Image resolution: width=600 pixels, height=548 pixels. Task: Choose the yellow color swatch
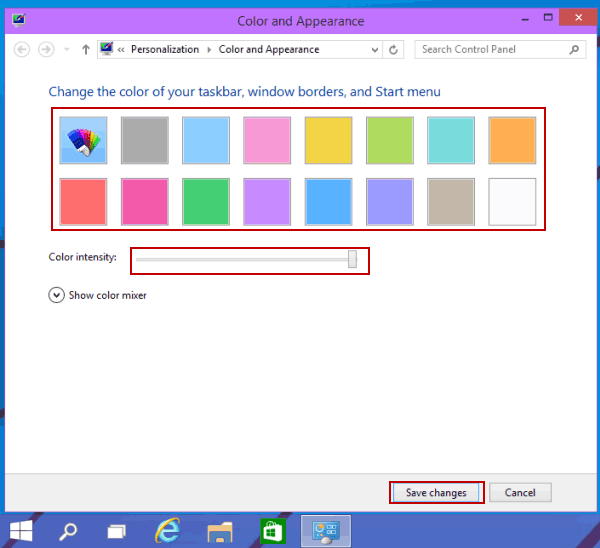328,140
